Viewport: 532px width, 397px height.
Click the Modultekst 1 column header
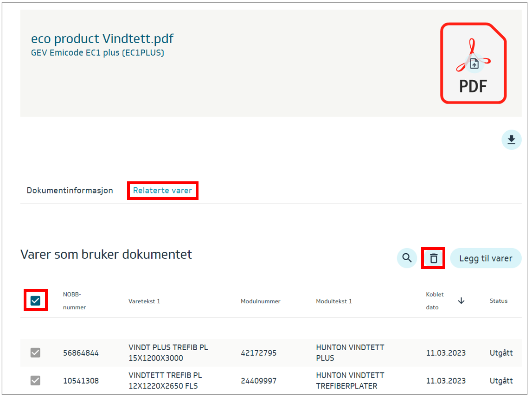[x=334, y=301]
